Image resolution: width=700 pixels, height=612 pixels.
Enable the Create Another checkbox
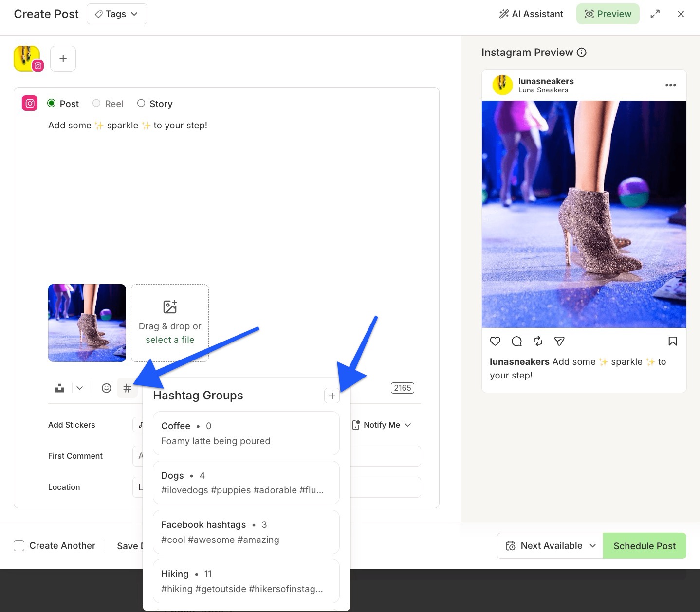click(x=19, y=546)
